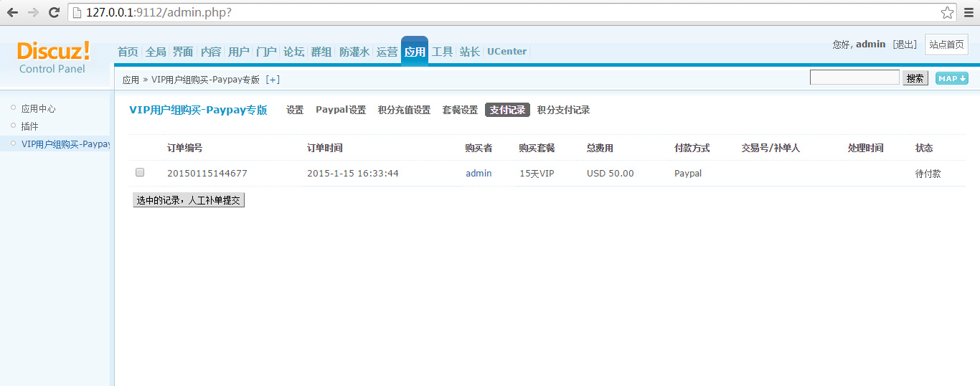Open the 内容 top menu
The width and height of the screenshot is (980, 386).
(x=211, y=52)
